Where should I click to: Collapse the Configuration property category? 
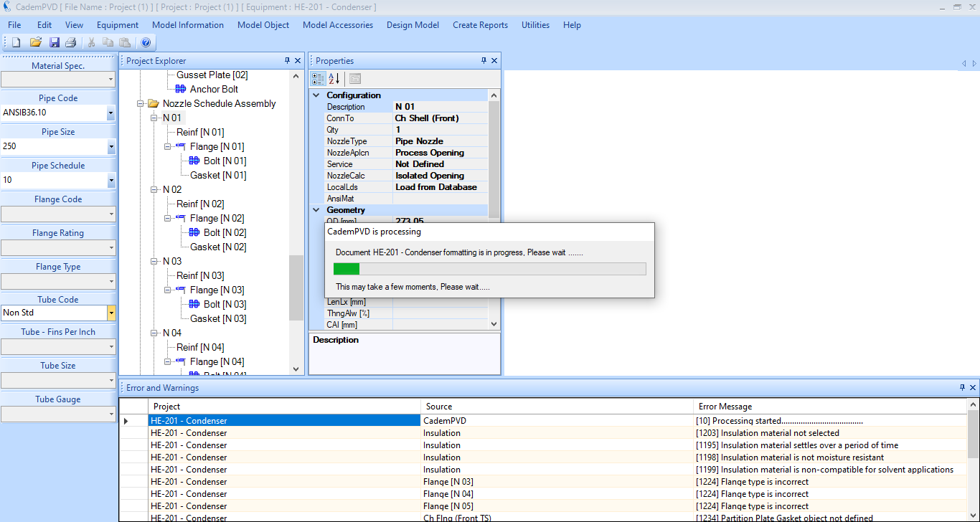click(x=316, y=95)
